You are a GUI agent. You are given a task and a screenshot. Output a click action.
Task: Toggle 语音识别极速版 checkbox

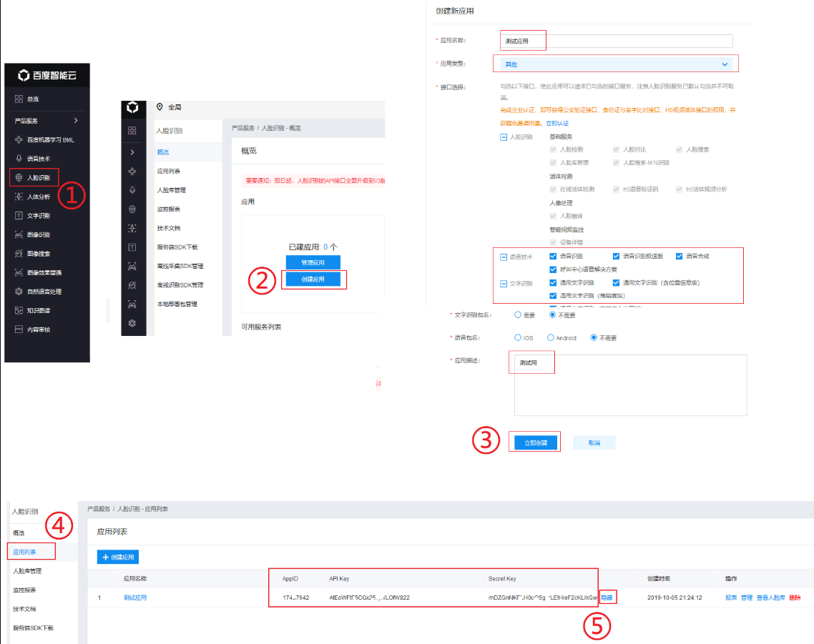[x=616, y=256]
